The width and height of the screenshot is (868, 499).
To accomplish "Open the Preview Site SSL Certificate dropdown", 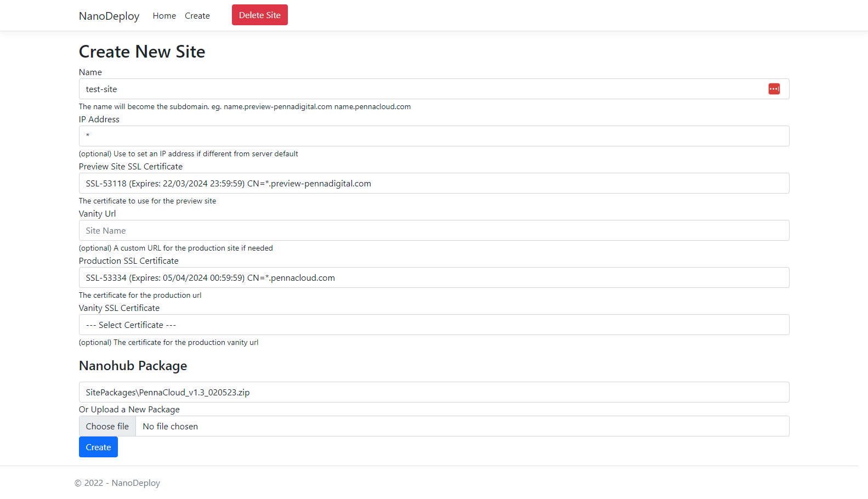I will click(x=433, y=183).
